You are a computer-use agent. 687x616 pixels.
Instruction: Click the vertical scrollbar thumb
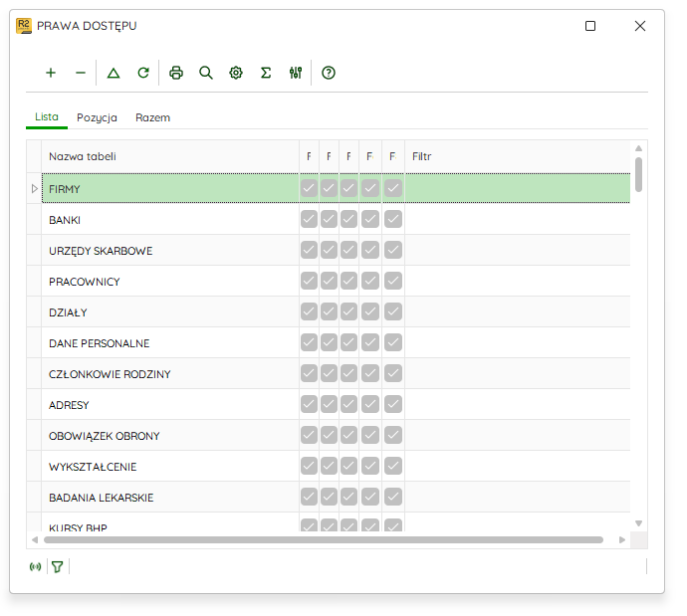point(639,174)
